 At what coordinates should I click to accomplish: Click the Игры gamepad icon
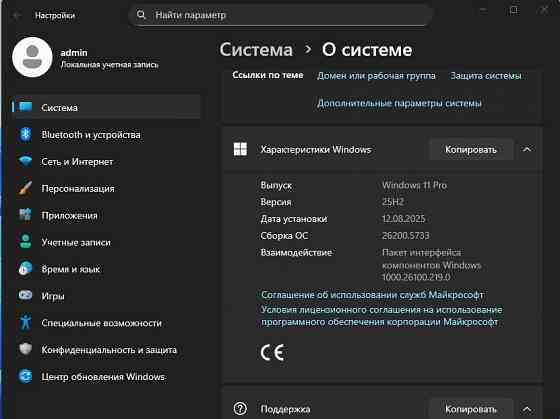pos(25,295)
